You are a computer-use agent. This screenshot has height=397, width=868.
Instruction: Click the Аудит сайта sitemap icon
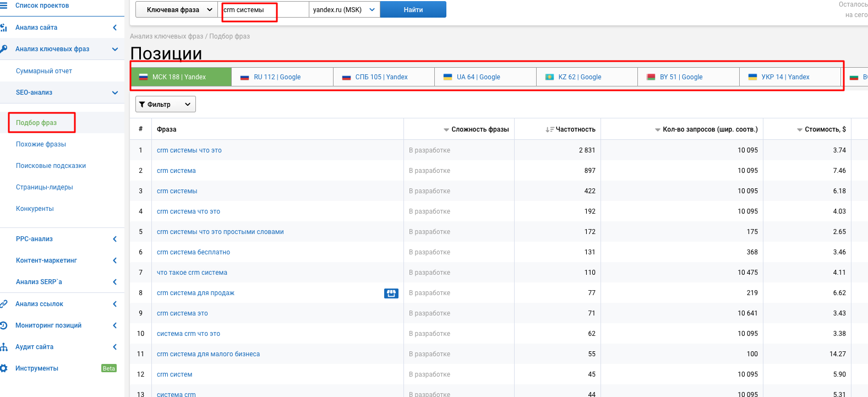4,347
